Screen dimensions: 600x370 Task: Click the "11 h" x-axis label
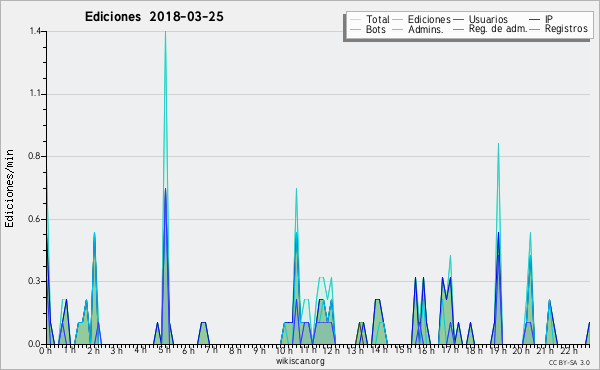[308, 350]
